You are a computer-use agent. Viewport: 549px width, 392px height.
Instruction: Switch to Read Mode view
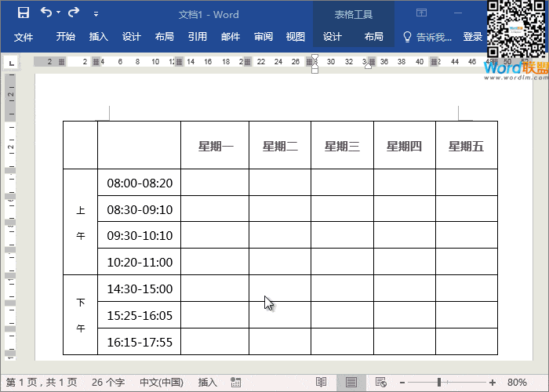click(x=321, y=383)
